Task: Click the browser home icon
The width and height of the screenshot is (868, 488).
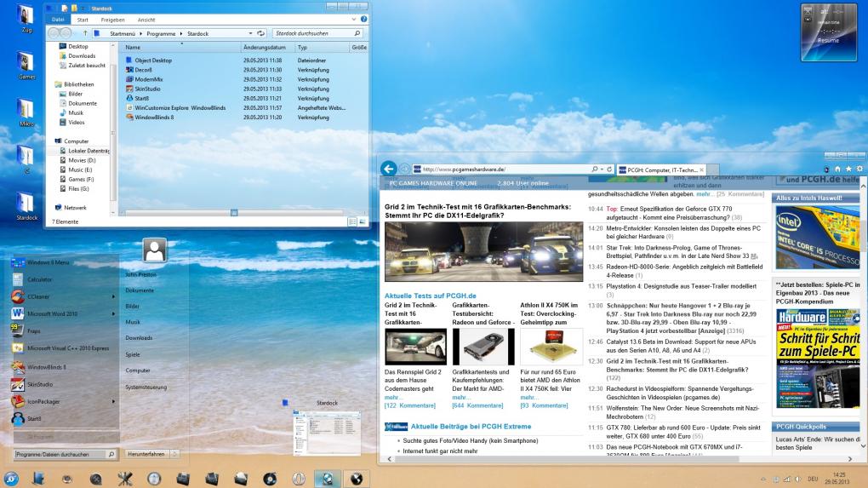Action: pos(837,169)
